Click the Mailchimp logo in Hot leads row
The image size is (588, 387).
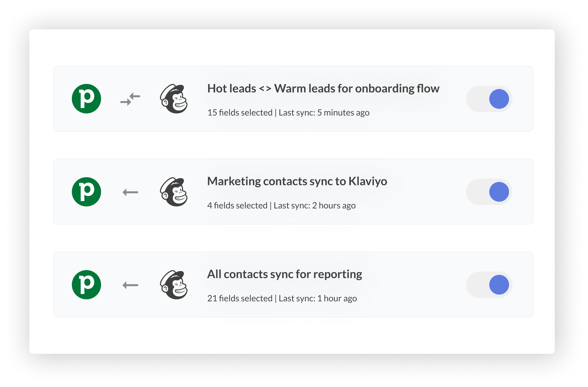tap(174, 99)
